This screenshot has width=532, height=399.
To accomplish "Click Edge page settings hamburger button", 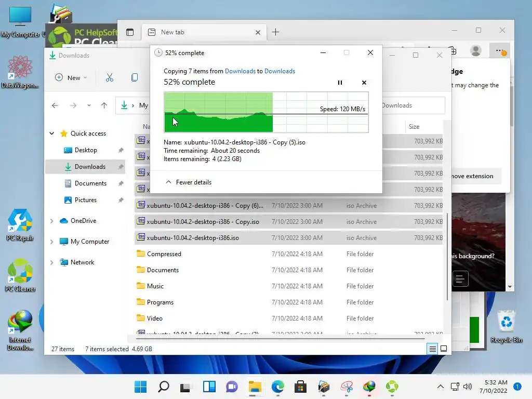I will 460,279.
